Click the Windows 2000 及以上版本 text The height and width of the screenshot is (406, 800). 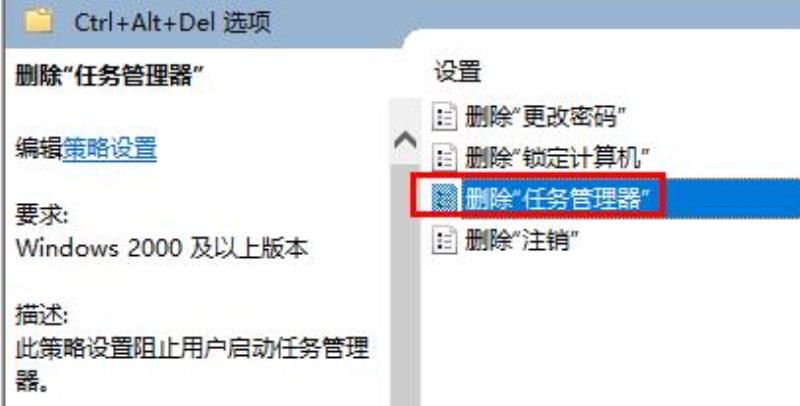tap(162, 248)
